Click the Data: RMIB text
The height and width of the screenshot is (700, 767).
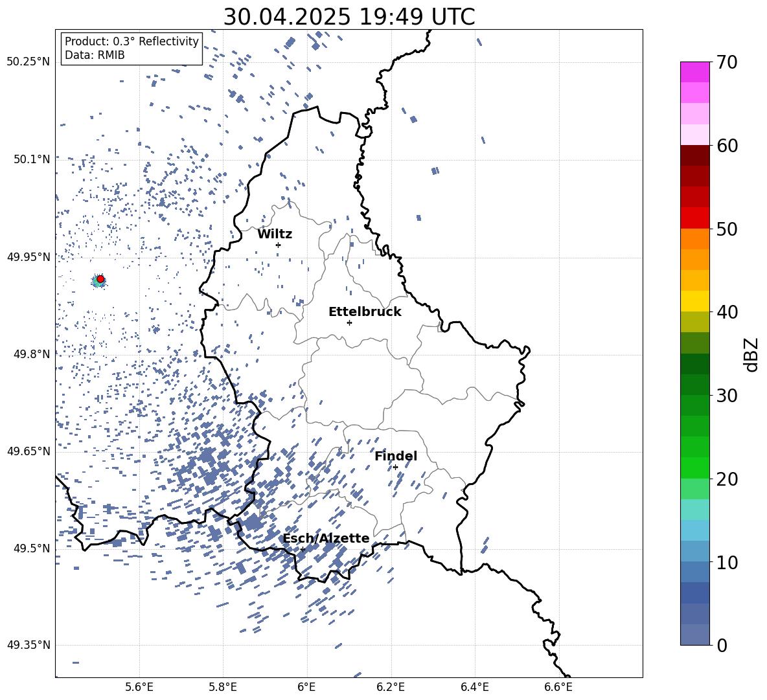(x=95, y=55)
